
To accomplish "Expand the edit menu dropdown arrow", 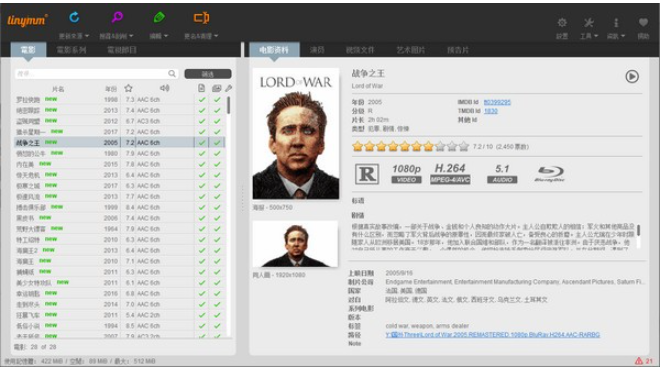I will (166, 36).
